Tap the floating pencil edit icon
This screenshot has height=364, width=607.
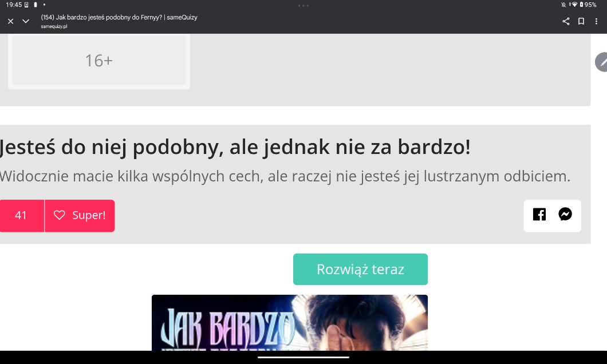tap(602, 62)
